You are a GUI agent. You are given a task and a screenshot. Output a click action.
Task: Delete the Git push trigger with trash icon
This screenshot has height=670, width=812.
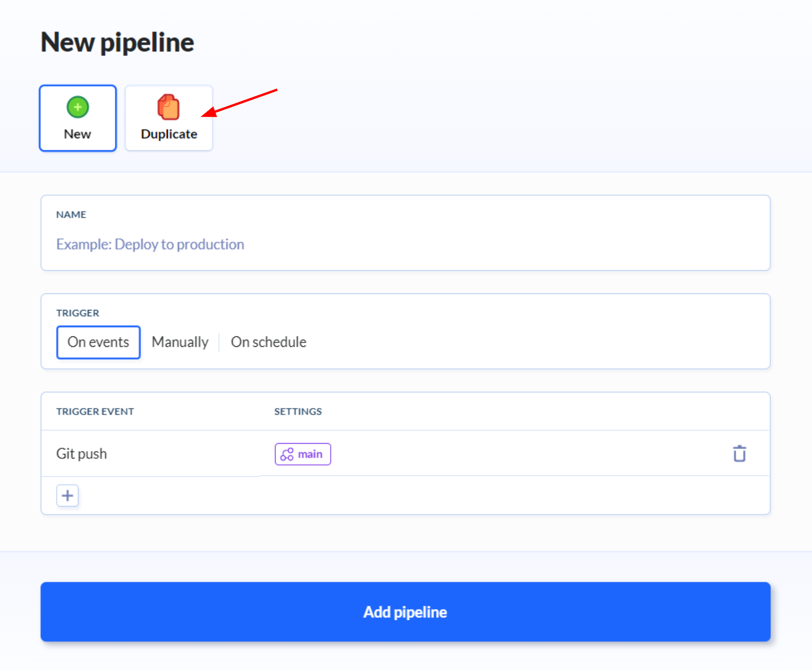(739, 454)
